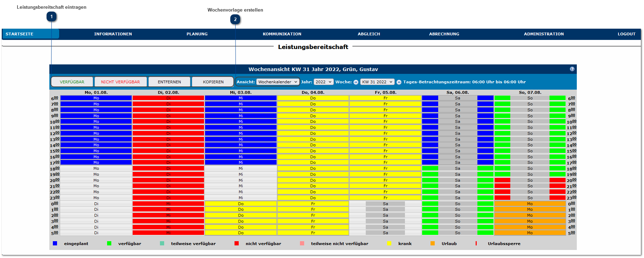Select the Do, 04.08. column header
Viewport: 644px width, 258px height.
pyautogui.click(x=313, y=92)
